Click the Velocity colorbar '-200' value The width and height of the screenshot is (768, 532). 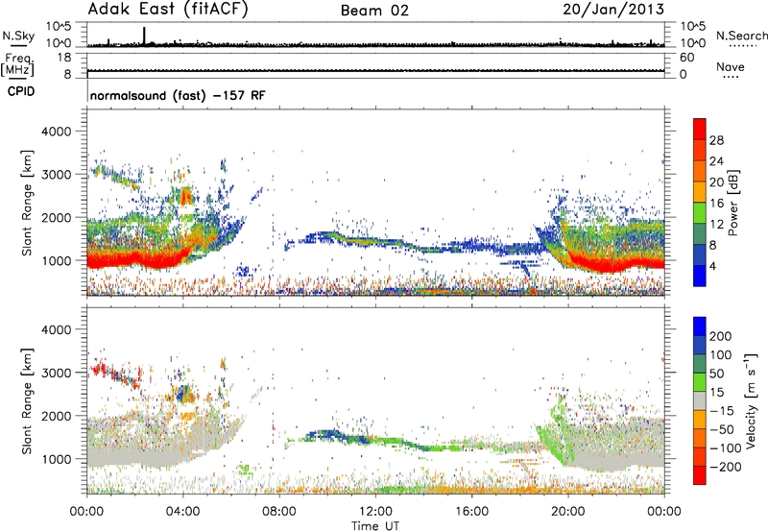(x=726, y=467)
